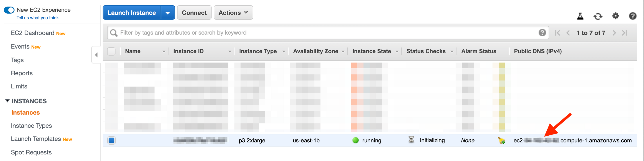This screenshot has width=644, height=161.
Task: Open EC2 Dashboard in sidebar
Action: pos(33,33)
